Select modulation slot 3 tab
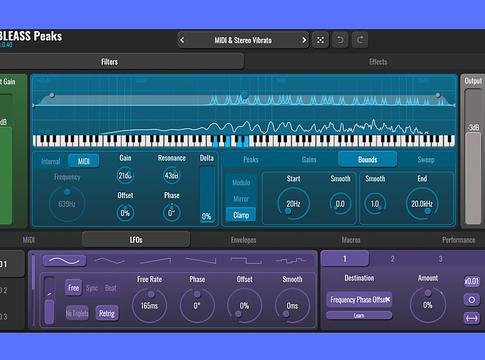The image size is (485, 360). click(x=440, y=259)
